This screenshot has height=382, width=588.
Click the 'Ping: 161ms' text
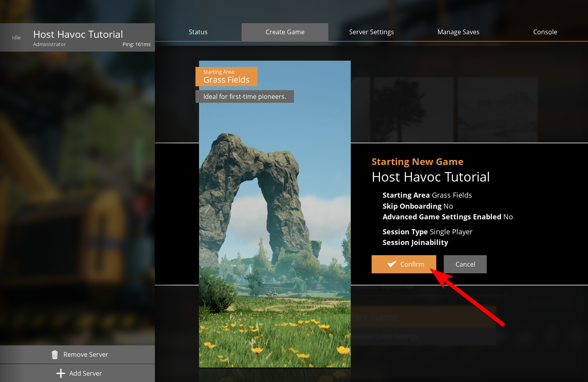[x=136, y=44]
